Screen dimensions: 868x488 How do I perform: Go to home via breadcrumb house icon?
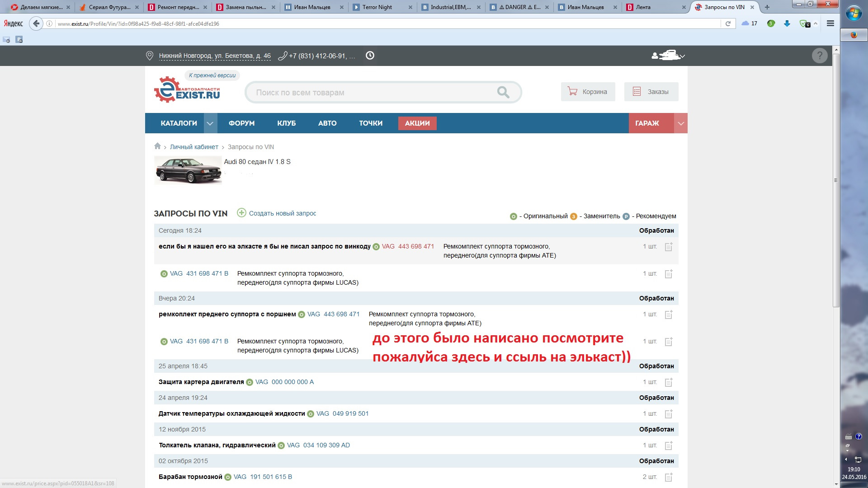point(157,146)
